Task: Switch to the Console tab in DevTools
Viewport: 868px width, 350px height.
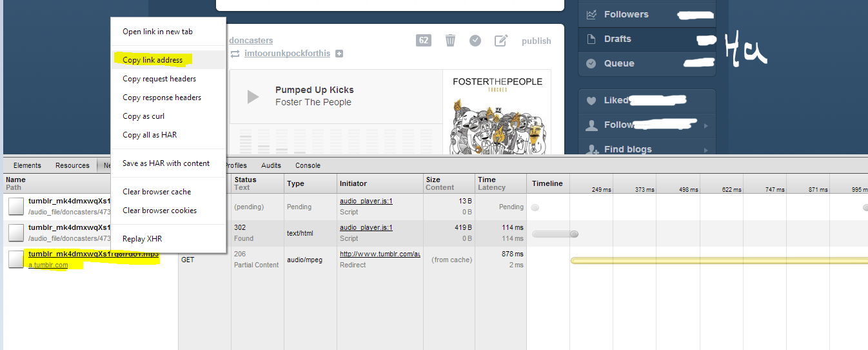Action: pos(308,165)
